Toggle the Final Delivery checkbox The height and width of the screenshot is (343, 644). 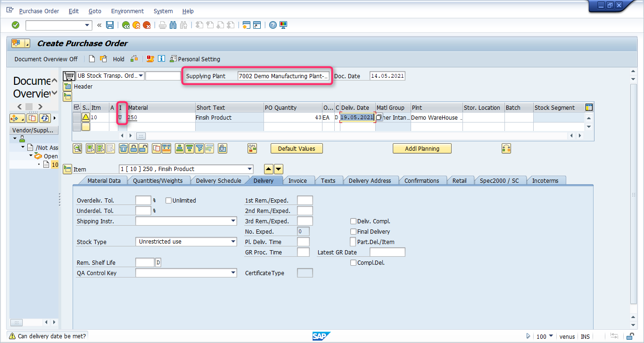click(x=353, y=231)
